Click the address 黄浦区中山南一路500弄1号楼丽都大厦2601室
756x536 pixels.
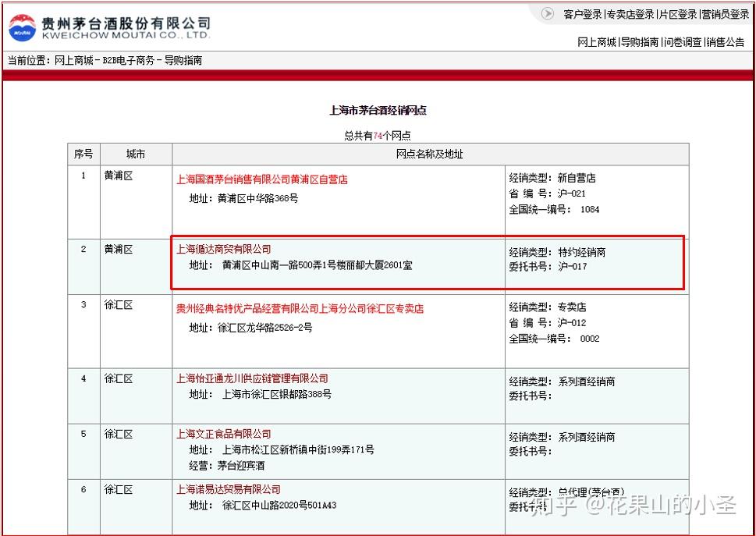pyautogui.click(x=317, y=265)
